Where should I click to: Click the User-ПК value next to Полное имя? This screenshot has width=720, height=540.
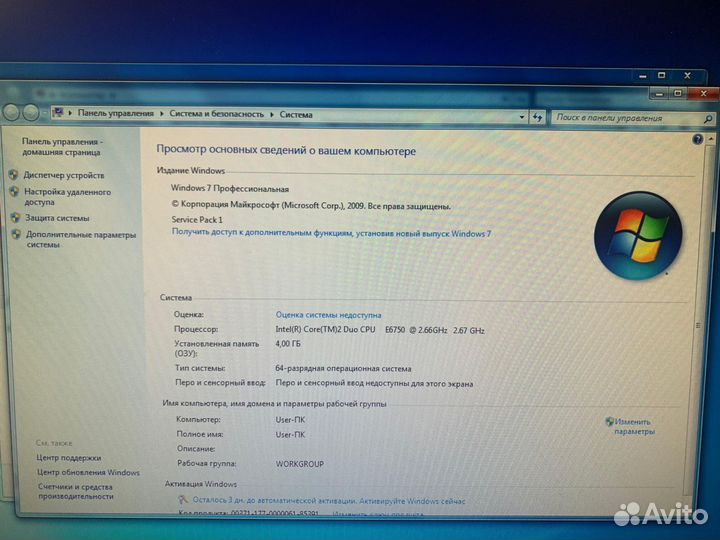click(x=290, y=434)
